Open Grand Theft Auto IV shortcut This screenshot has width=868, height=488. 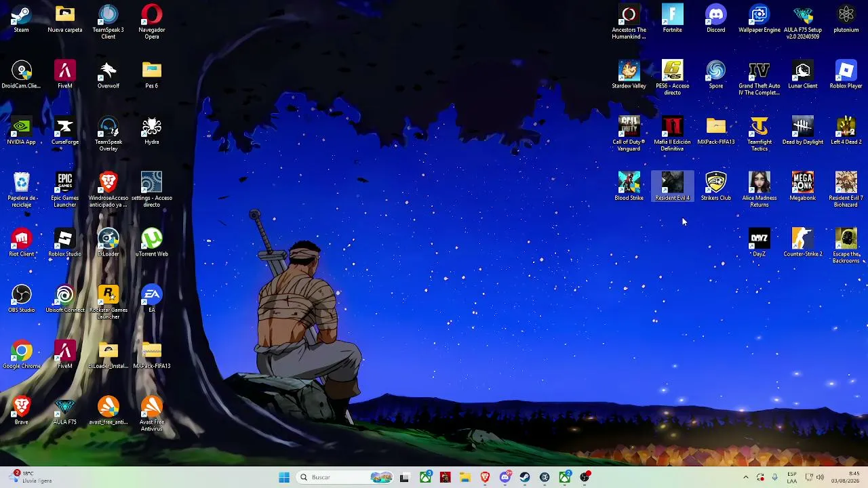(759, 78)
